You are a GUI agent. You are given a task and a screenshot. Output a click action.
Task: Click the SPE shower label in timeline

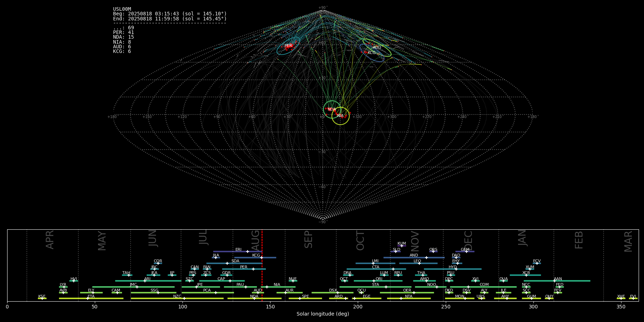click(x=305, y=296)
